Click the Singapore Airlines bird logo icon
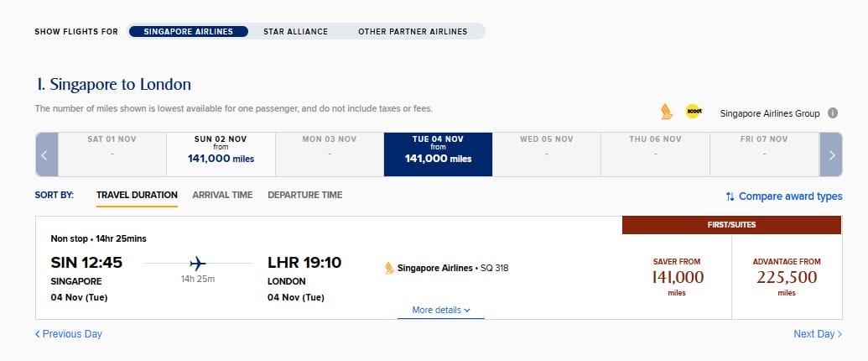This screenshot has height=361, width=868. (x=667, y=112)
